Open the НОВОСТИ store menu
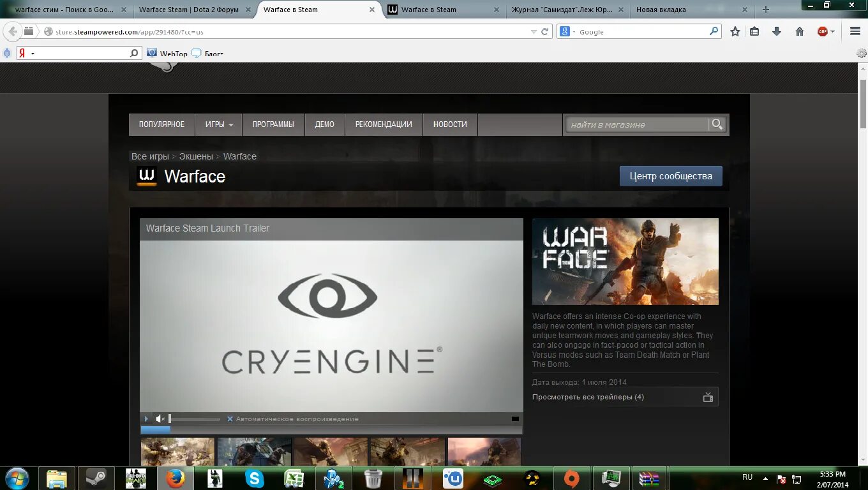 coord(450,124)
